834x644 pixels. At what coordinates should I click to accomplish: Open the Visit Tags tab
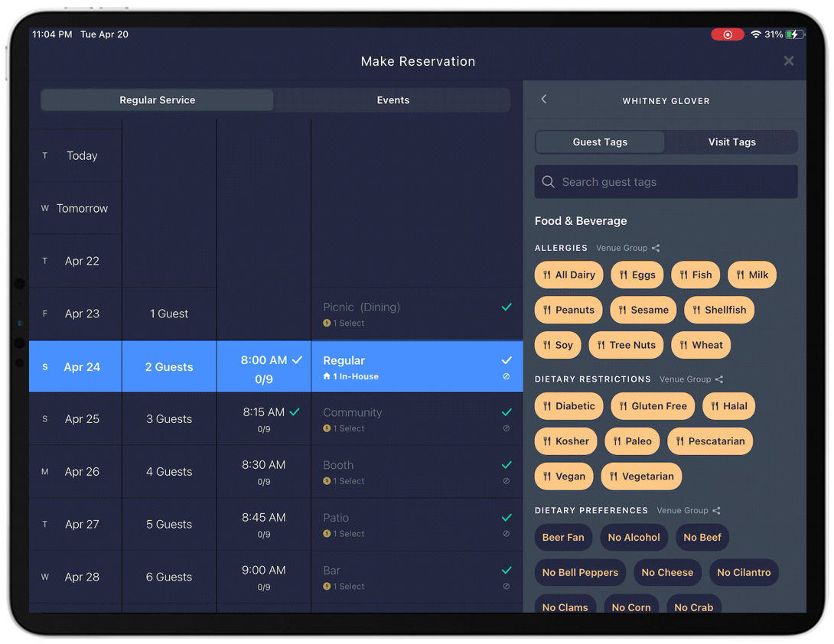[731, 142]
